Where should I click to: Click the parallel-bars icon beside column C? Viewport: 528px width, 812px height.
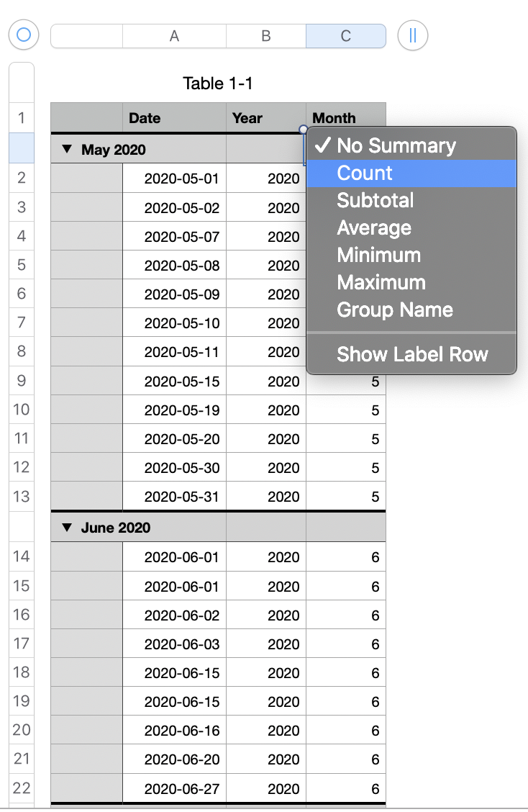point(412,35)
